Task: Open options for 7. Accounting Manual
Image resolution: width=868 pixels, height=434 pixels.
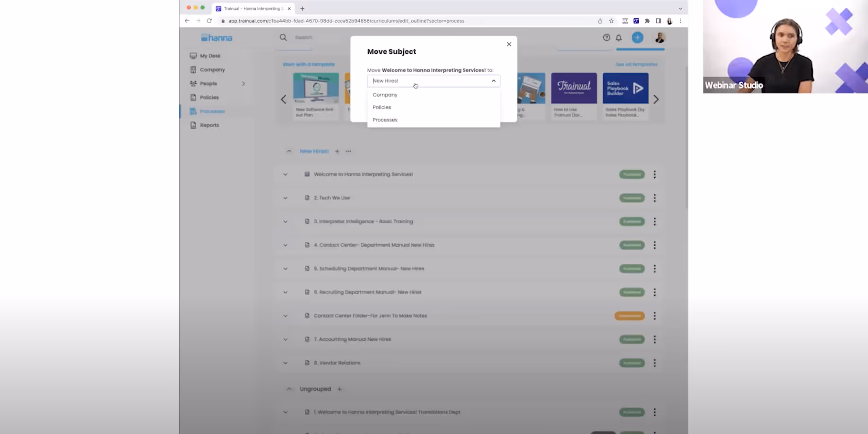Action: [655, 339]
